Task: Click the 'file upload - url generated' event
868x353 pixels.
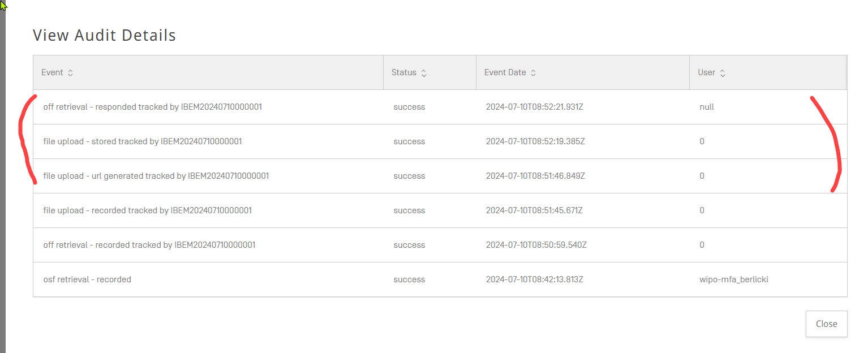Action: coord(156,176)
